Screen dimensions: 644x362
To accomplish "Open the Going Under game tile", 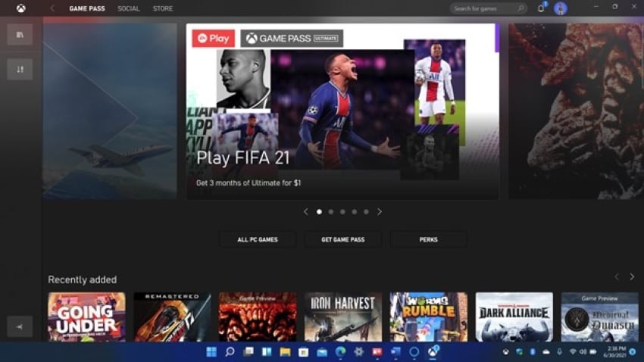I will [86, 317].
